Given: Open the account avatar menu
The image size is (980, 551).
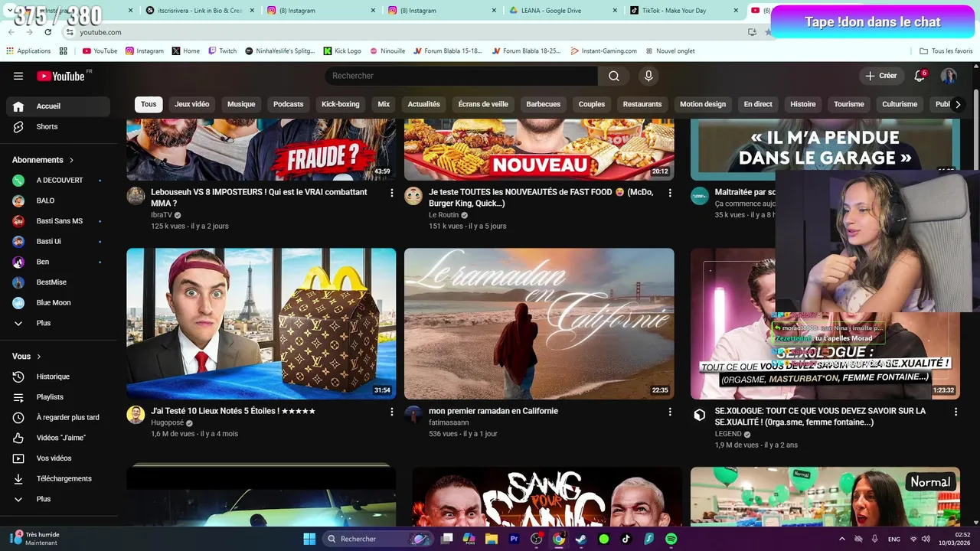Looking at the screenshot, I should point(949,76).
